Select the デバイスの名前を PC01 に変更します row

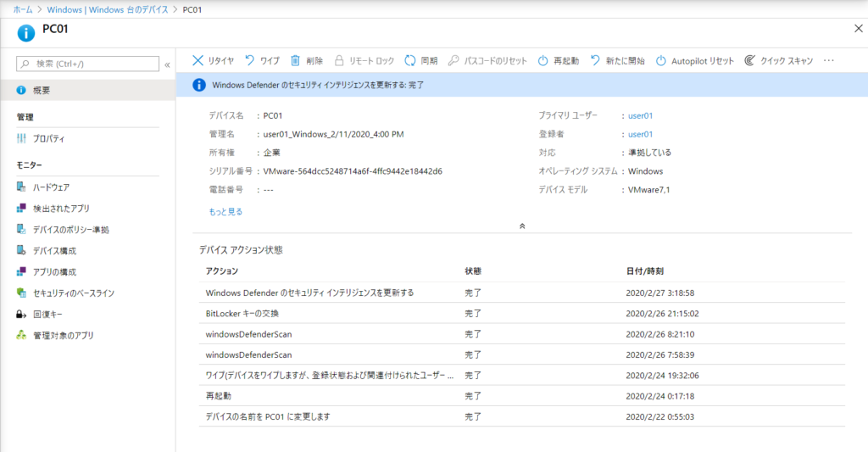[522, 416]
